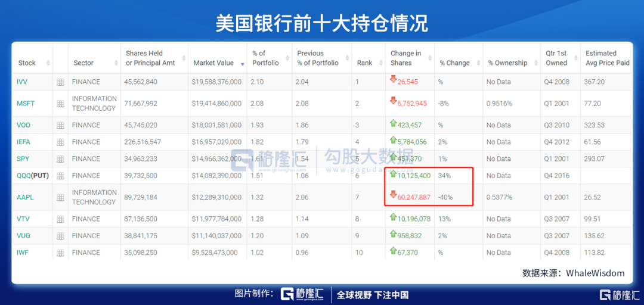Open the AAPL stock link
This screenshot has height=305, width=644.
tap(25, 198)
